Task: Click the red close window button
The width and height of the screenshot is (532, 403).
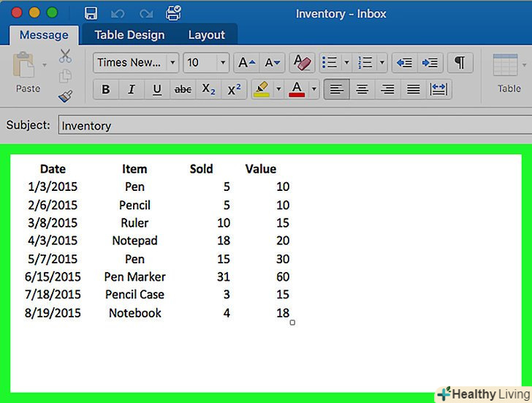Action: point(17,13)
